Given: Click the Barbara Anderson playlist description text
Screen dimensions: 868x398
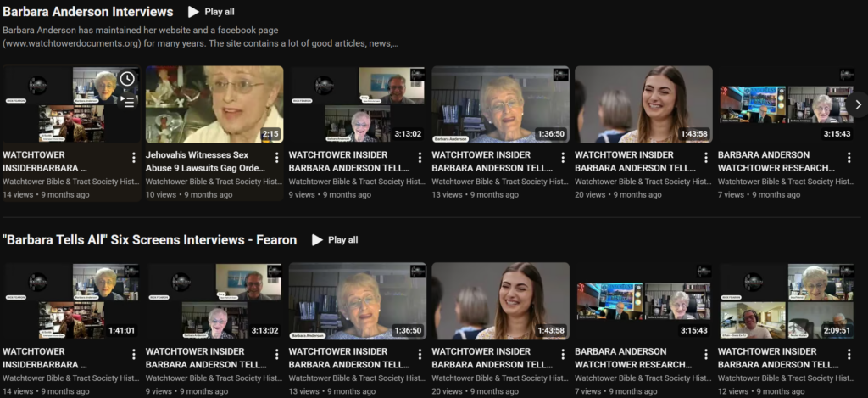Looking at the screenshot, I should 200,36.
